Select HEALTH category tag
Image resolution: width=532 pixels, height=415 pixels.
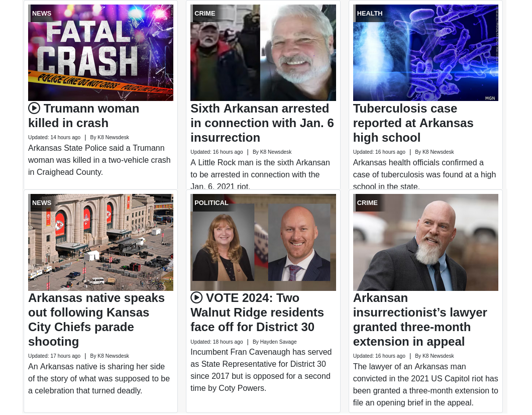369,13
